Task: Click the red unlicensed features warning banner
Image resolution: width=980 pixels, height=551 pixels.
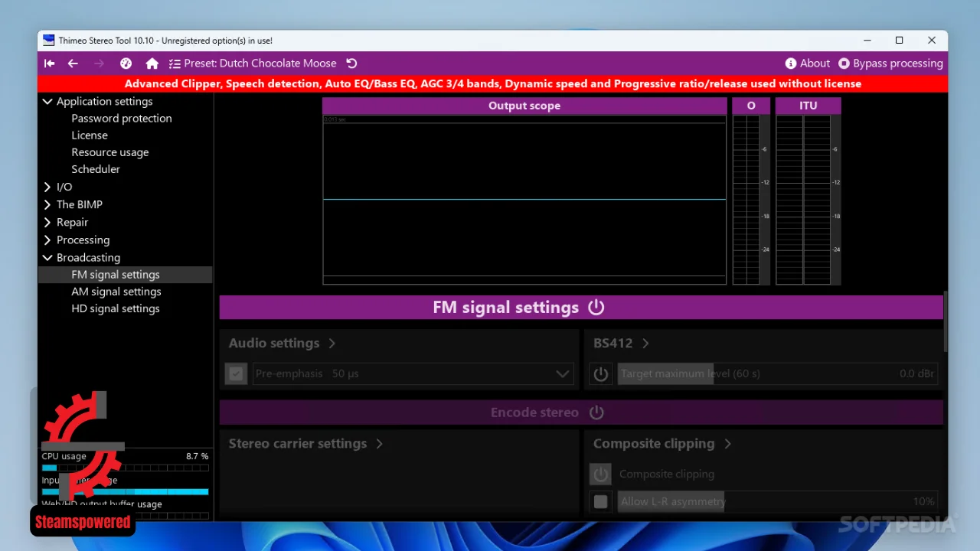Action: 493,84
